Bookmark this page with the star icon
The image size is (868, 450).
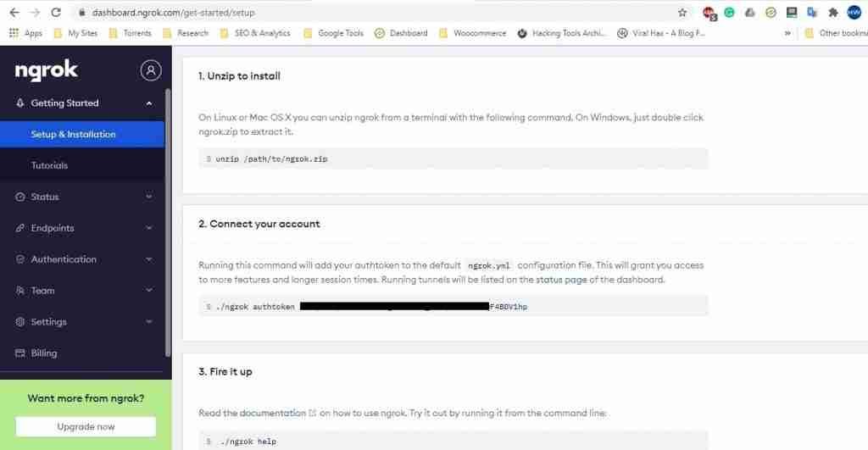click(682, 12)
